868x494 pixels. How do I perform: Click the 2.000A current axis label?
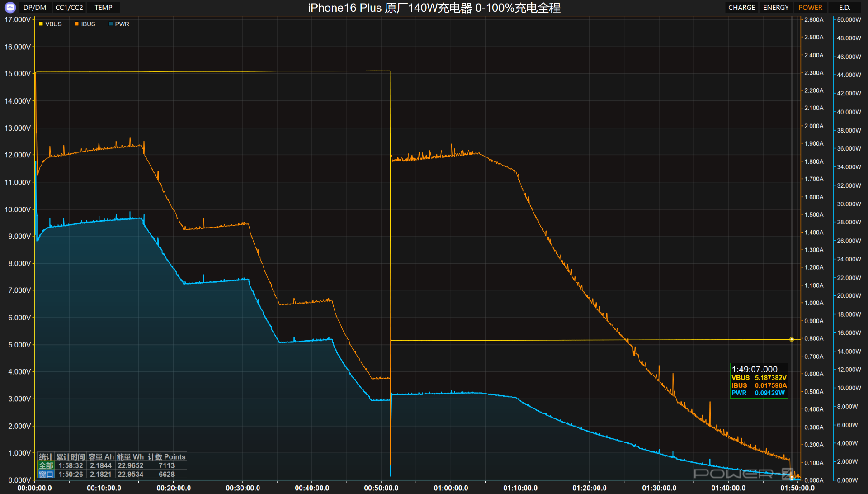(814, 126)
